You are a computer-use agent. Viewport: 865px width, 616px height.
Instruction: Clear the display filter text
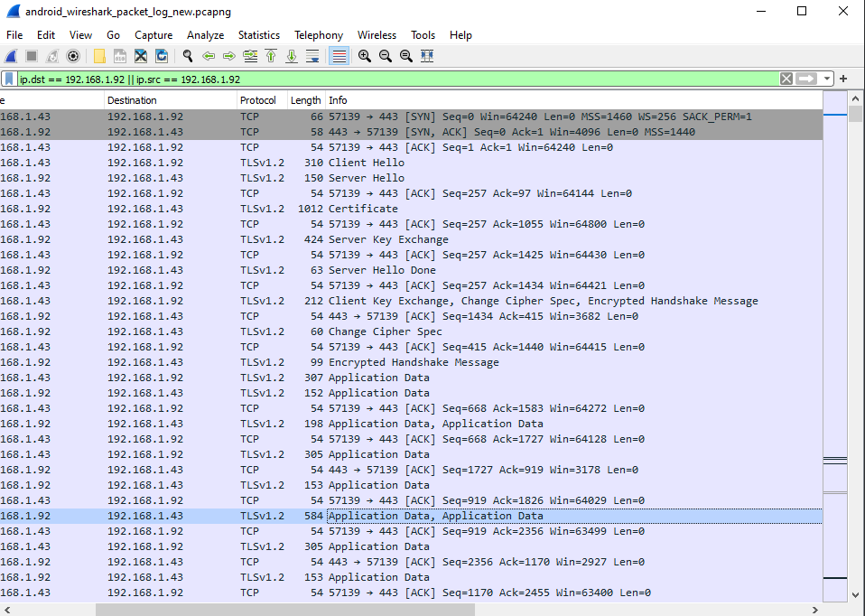786,79
